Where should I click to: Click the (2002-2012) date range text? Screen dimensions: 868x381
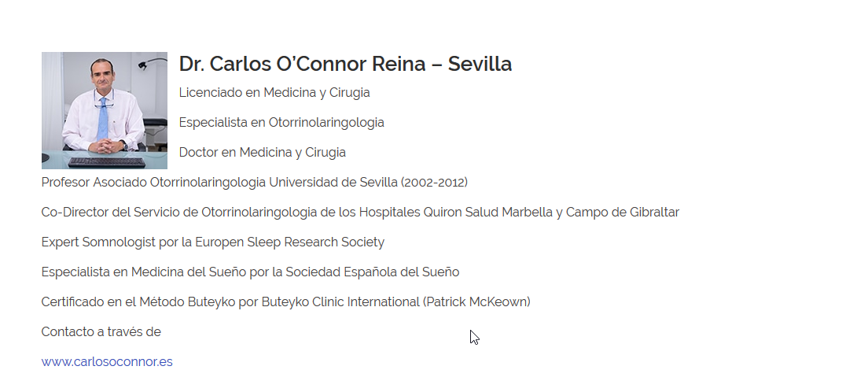coord(434,183)
